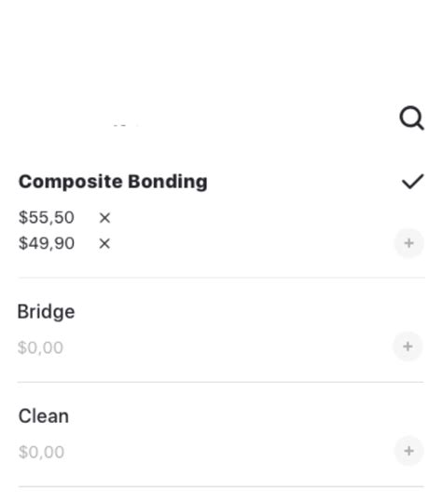Select the Bridge service title
The width and height of the screenshot is (442, 504).
point(46,311)
